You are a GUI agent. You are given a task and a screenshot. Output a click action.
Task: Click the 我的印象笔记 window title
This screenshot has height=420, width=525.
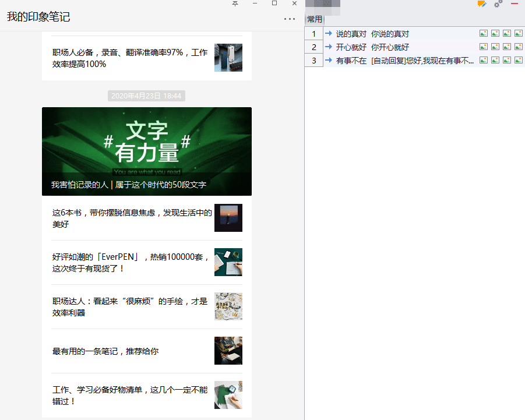[38, 17]
